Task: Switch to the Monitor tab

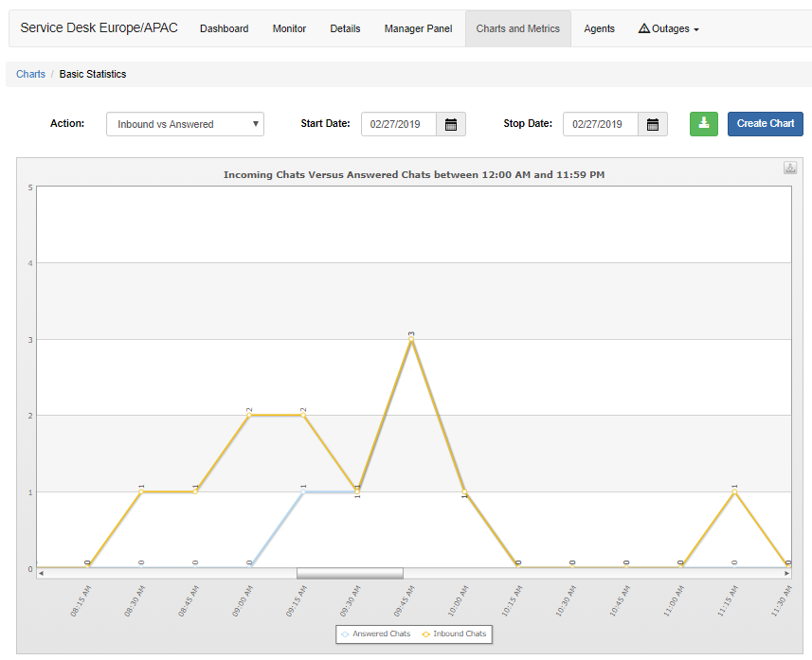Action: click(289, 28)
